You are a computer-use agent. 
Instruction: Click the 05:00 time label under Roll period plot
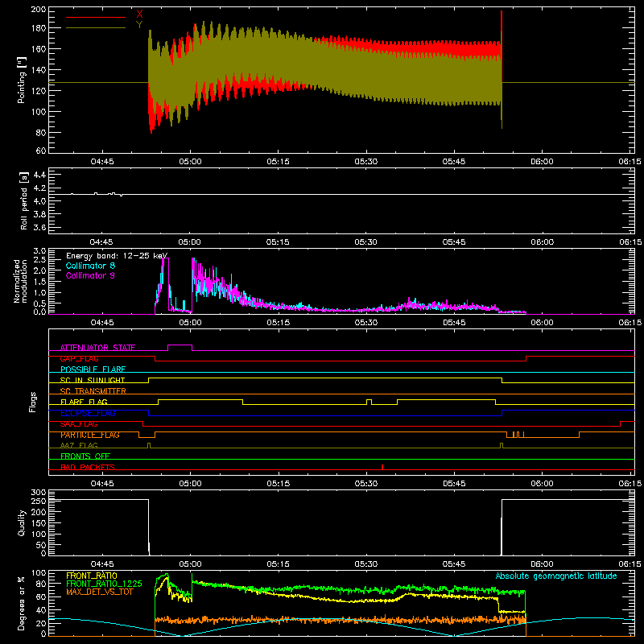190,242
